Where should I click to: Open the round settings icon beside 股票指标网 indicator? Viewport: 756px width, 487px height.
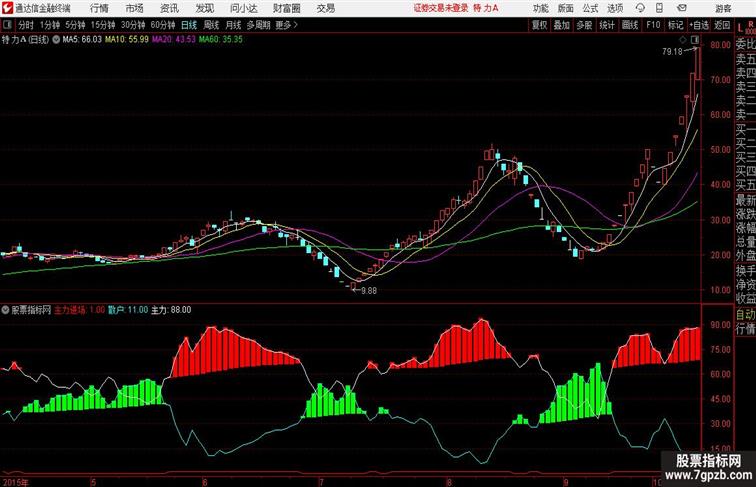coord(5,310)
